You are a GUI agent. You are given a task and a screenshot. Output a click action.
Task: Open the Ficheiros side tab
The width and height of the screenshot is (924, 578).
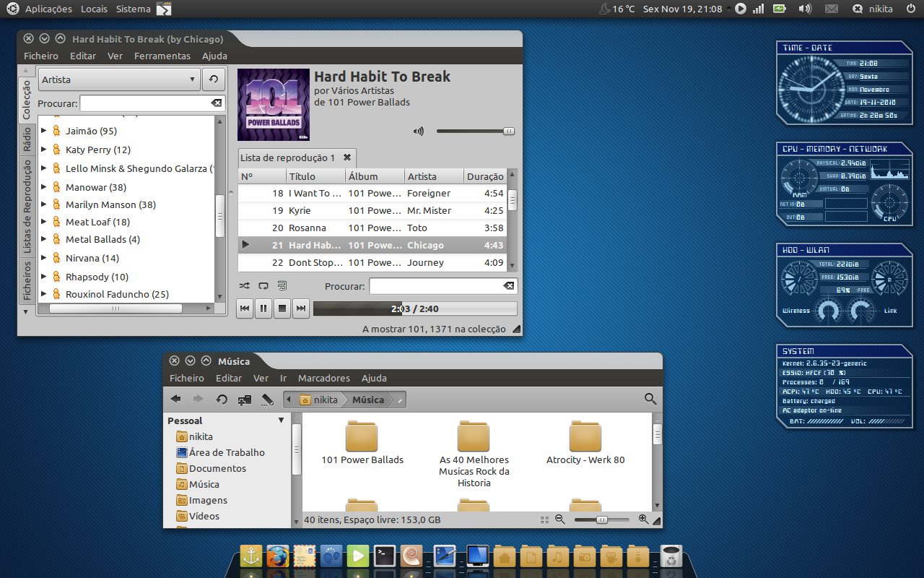pos(27,281)
